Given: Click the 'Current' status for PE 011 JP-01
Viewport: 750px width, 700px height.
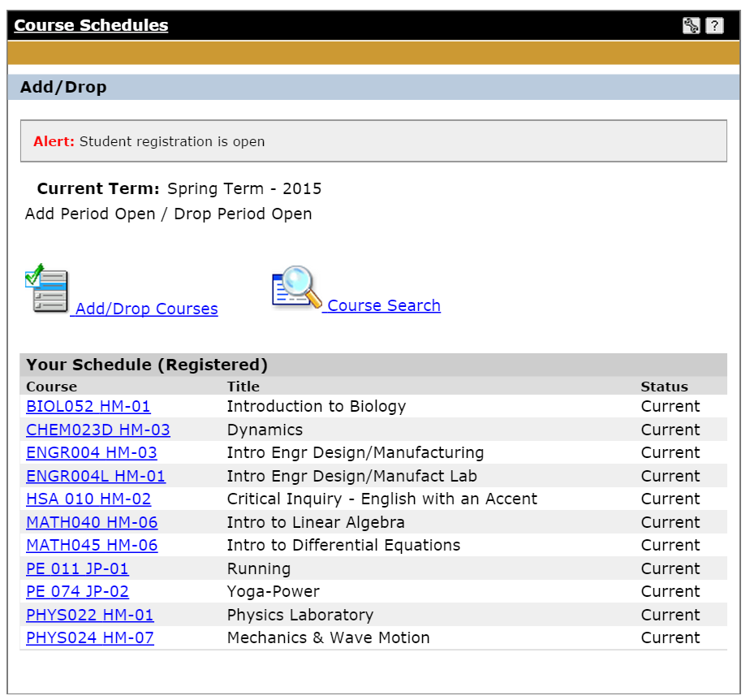Looking at the screenshot, I should pos(670,569).
